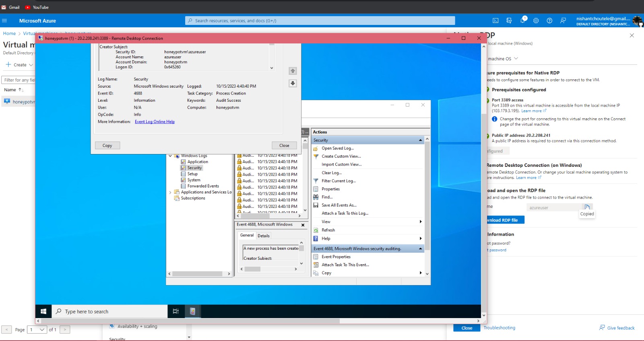Click the Filter Current Log funnel icon
The image size is (644, 341).
coord(316,181)
